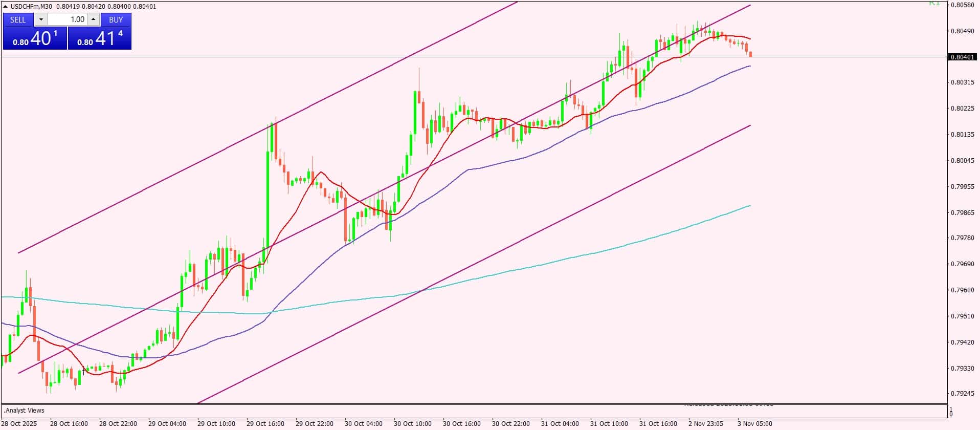Click the Analyst Views indicator label
980x430 pixels.
click(25, 411)
